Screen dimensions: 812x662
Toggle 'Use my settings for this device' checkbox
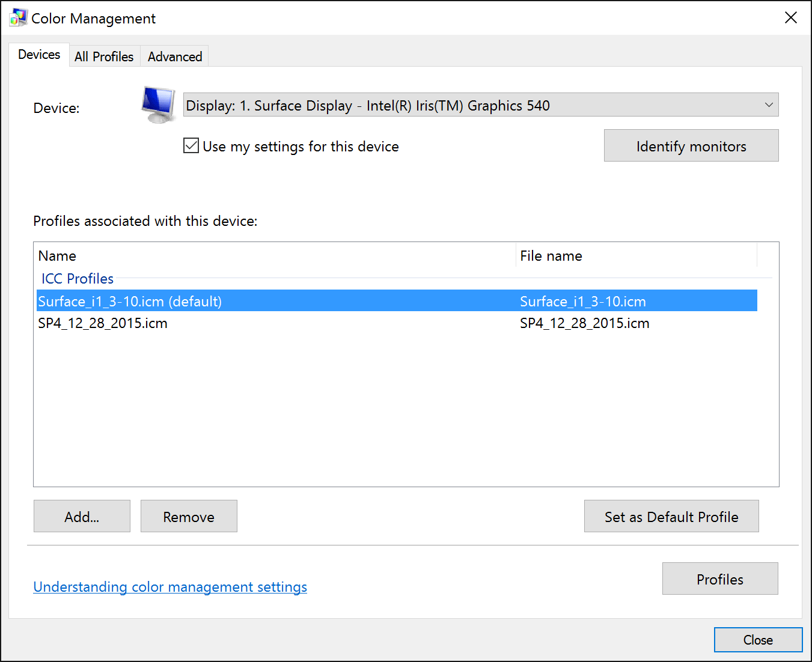click(191, 145)
